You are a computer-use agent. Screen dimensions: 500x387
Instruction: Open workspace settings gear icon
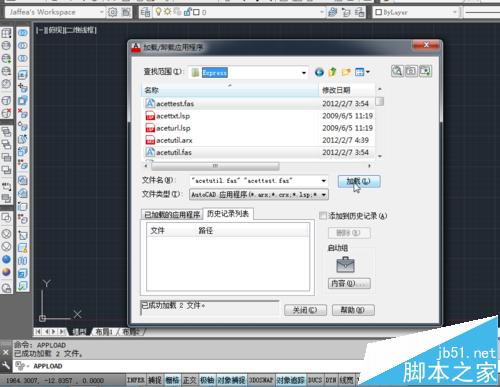113,12
